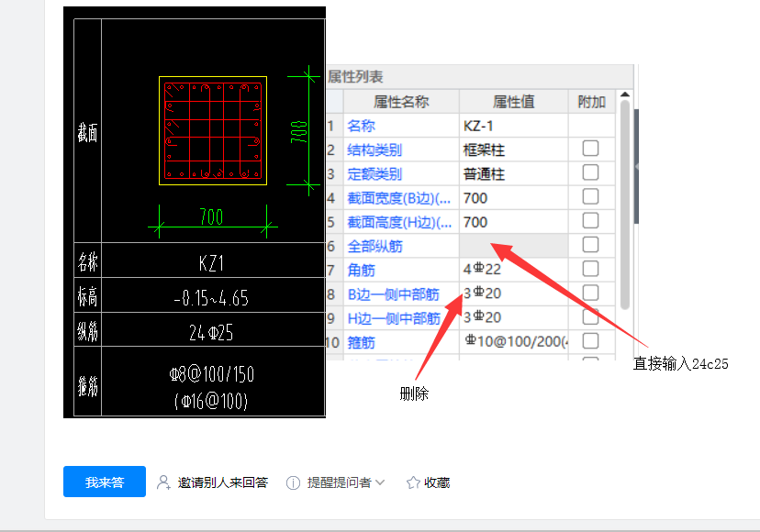Click the empty 全部纵筋 value field

click(x=513, y=246)
